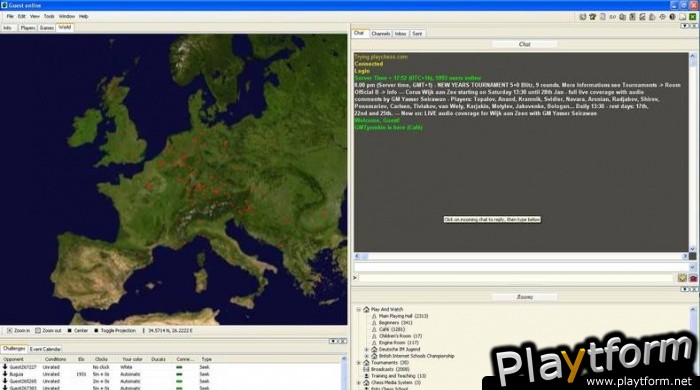Click the Zoom in magnifier icon
The height and width of the screenshot is (390, 700).
coord(10,331)
